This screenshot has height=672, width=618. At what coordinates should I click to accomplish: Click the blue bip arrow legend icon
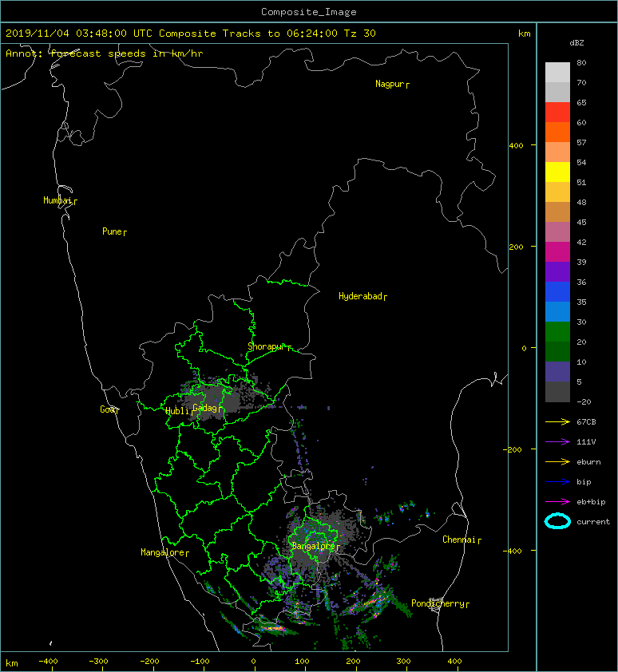557,482
